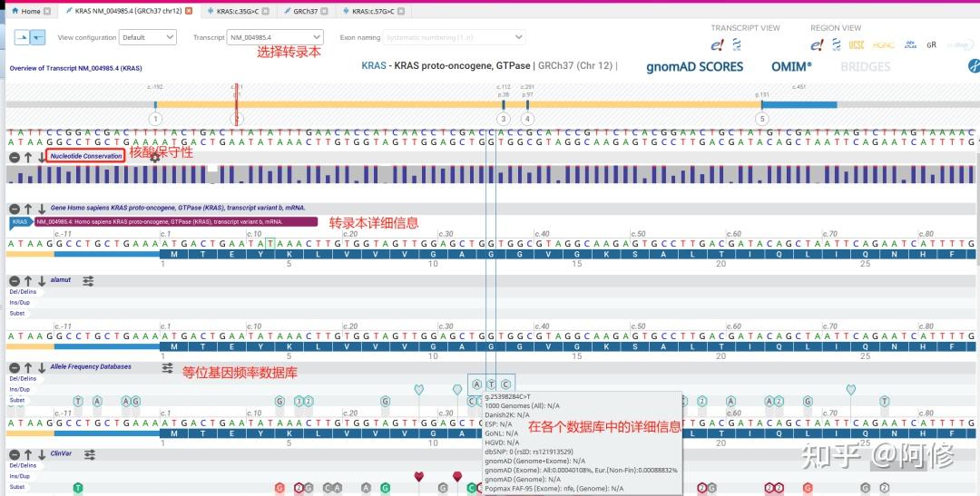The image size is (980, 496).
Task: Open the GR icon in Region View
Action: click(x=931, y=45)
